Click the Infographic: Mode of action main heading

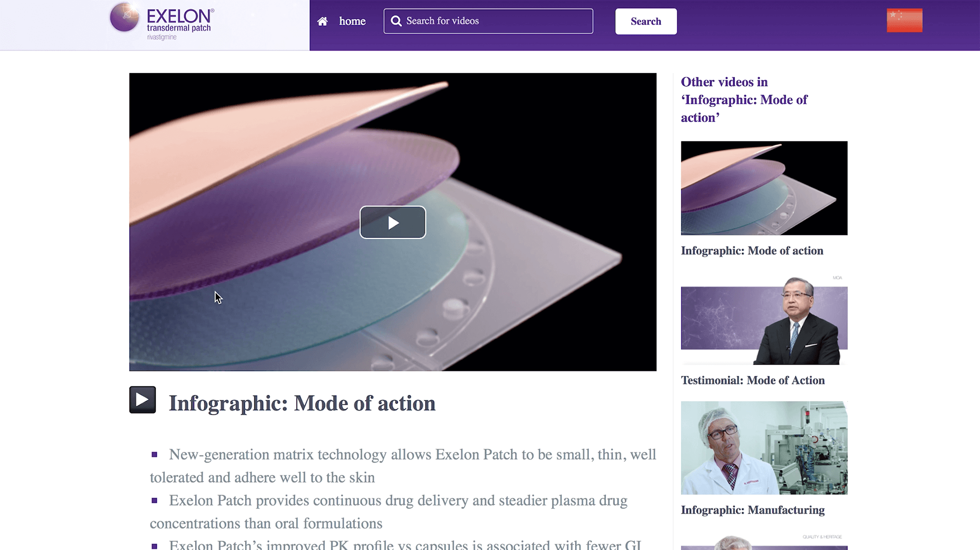(302, 403)
